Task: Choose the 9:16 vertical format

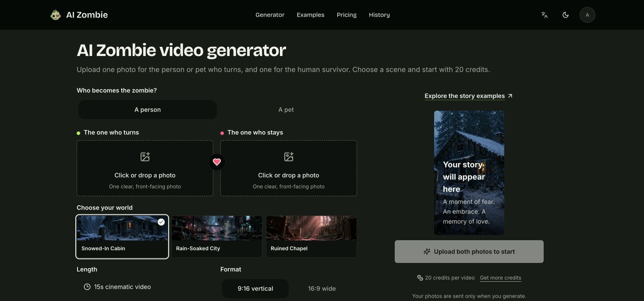Action: [255, 289]
